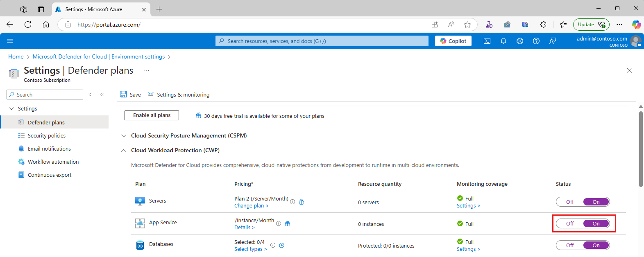Turn App Service plan status Off
This screenshot has height=257, width=644.
pos(570,223)
